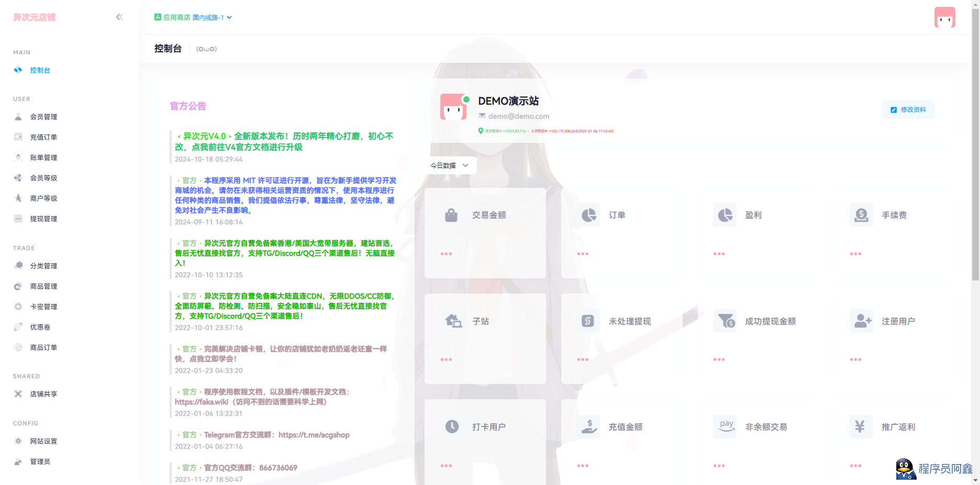980x485 pixels.
Task: Go to 商品管理 menu item
Action: (x=43, y=286)
